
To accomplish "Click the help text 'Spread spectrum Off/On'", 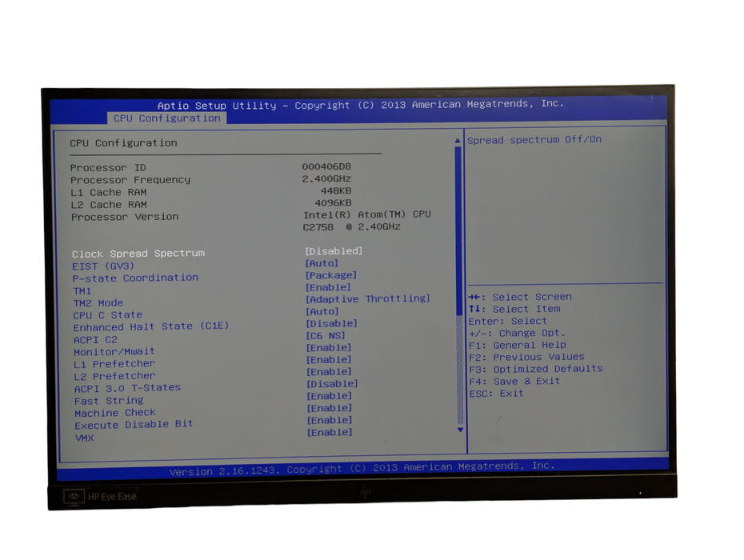I will tap(534, 139).
